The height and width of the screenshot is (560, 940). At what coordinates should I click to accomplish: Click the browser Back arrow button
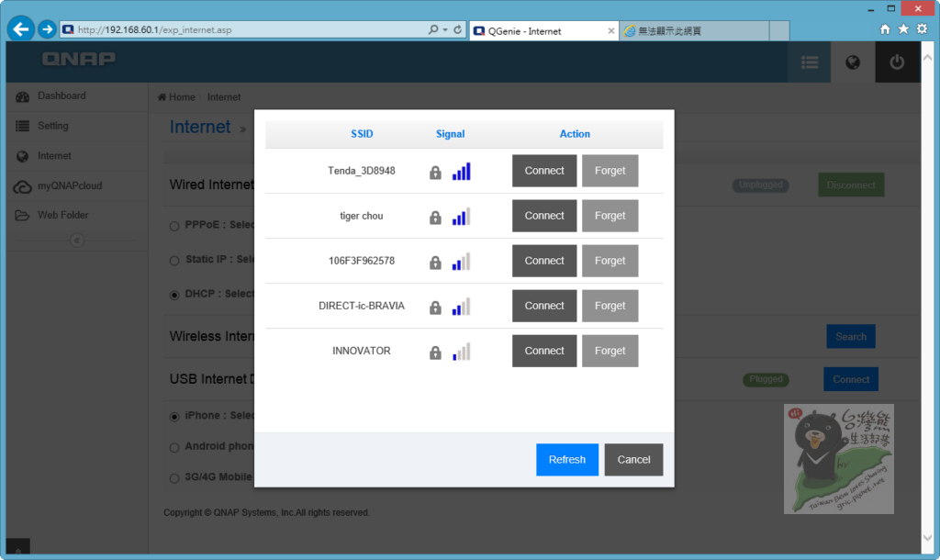point(21,28)
